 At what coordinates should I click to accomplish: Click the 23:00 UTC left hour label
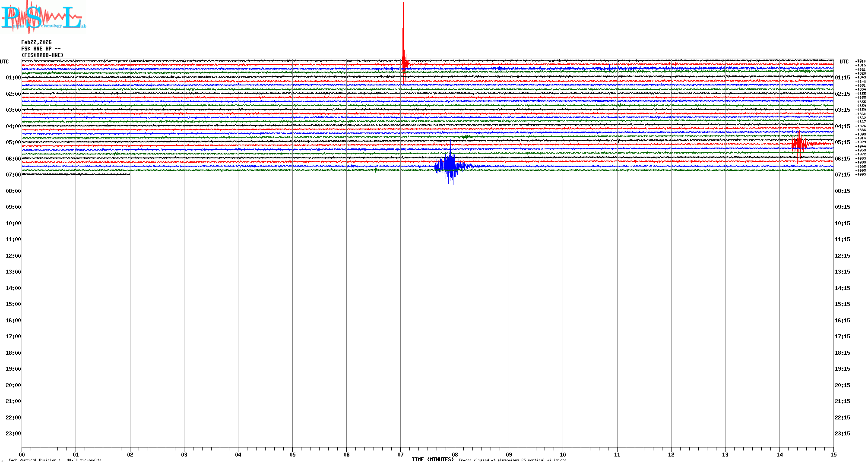13,434
